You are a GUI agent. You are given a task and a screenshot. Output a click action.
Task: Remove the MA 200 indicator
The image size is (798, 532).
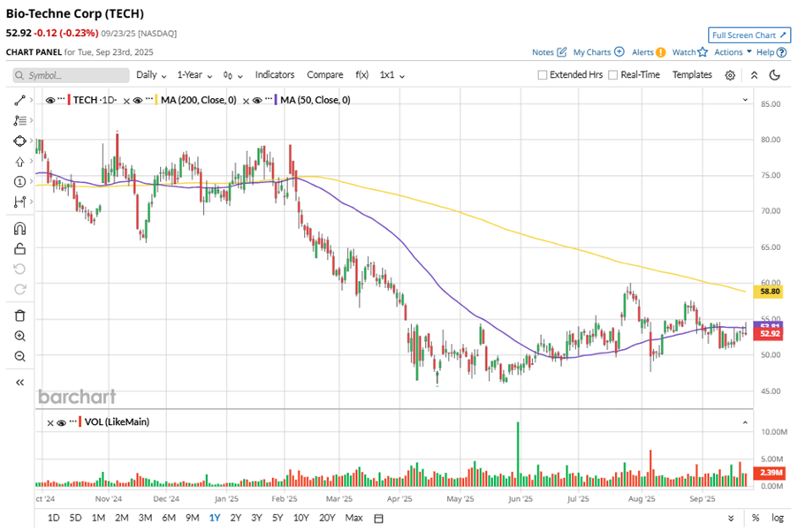[126, 101]
